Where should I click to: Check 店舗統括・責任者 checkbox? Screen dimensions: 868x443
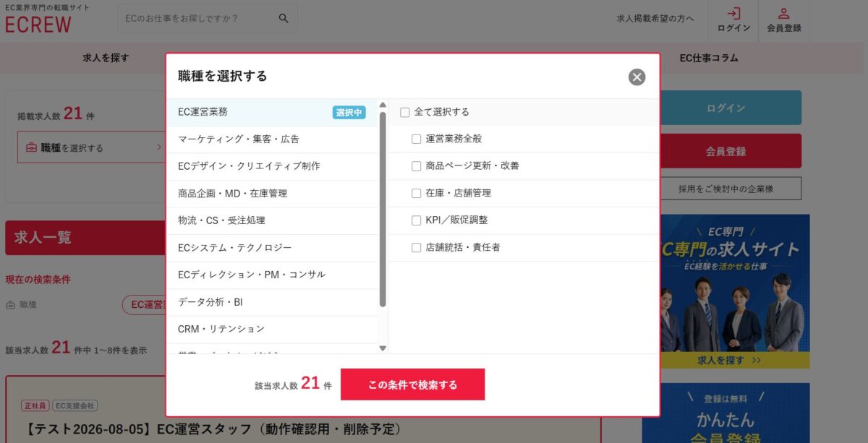pos(417,247)
